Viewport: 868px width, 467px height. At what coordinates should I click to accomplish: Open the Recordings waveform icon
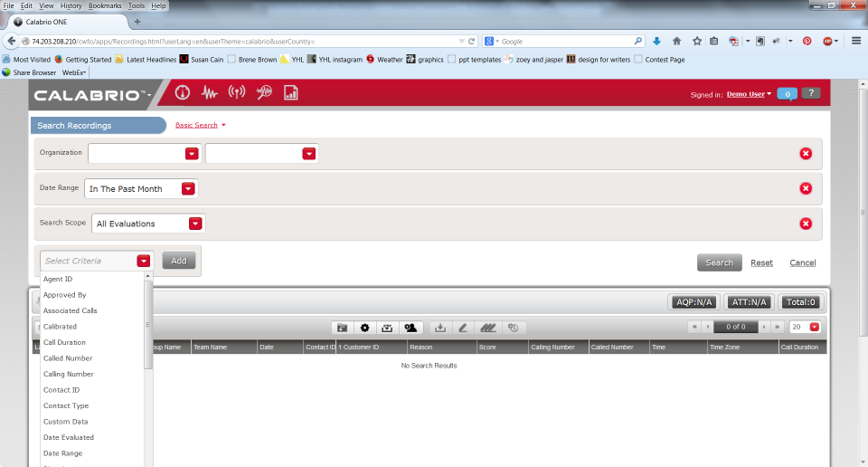click(x=209, y=92)
